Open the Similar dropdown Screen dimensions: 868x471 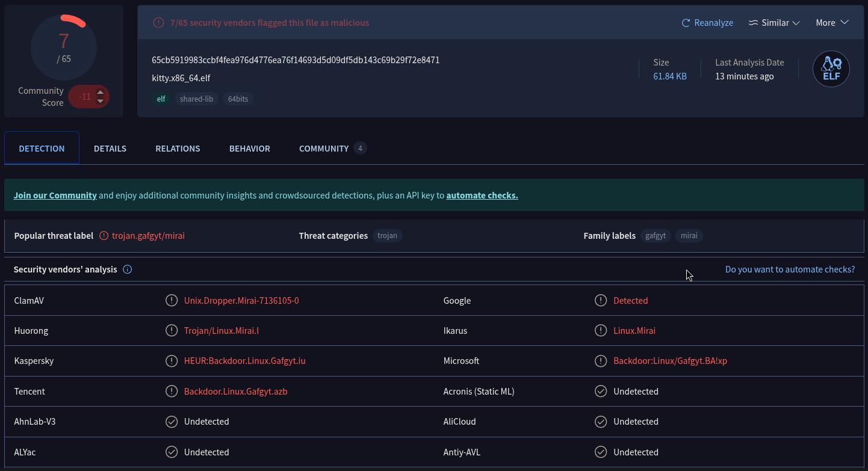point(774,23)
